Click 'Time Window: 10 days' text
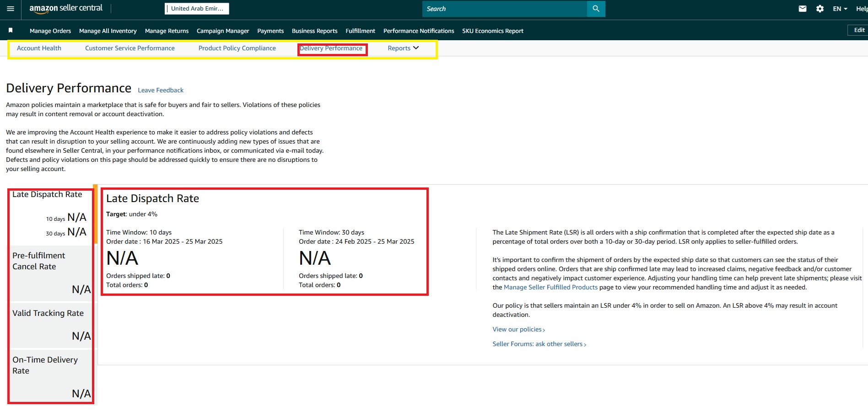The height and width of the screenshot is (411, 868). coord(139,232)
